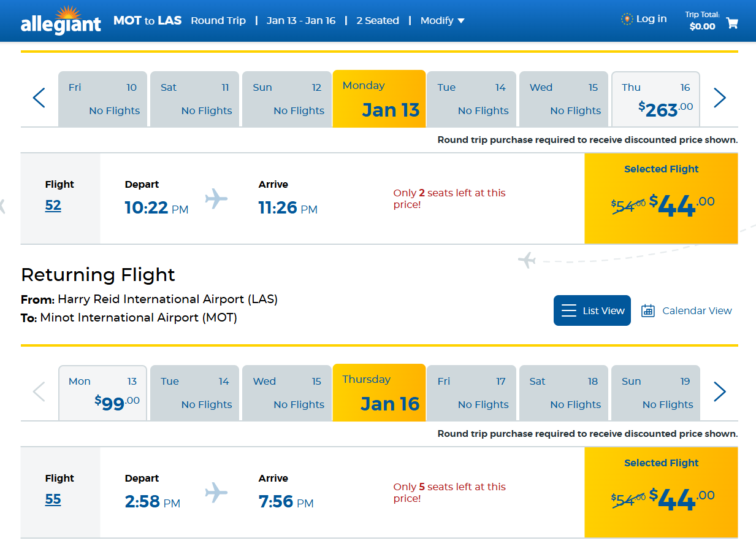756x543 pixels.
Task: Show earlier returning dates with left chevron
Action: [x=39, y=392]
